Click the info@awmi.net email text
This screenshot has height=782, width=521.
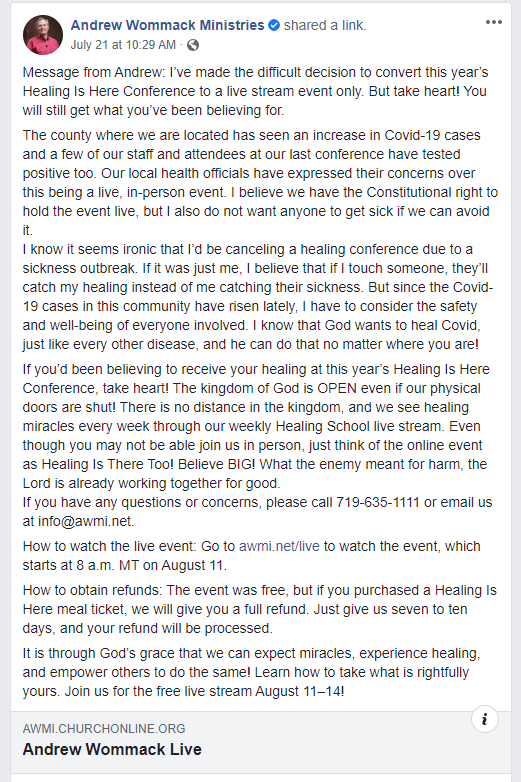pos(86,521)
